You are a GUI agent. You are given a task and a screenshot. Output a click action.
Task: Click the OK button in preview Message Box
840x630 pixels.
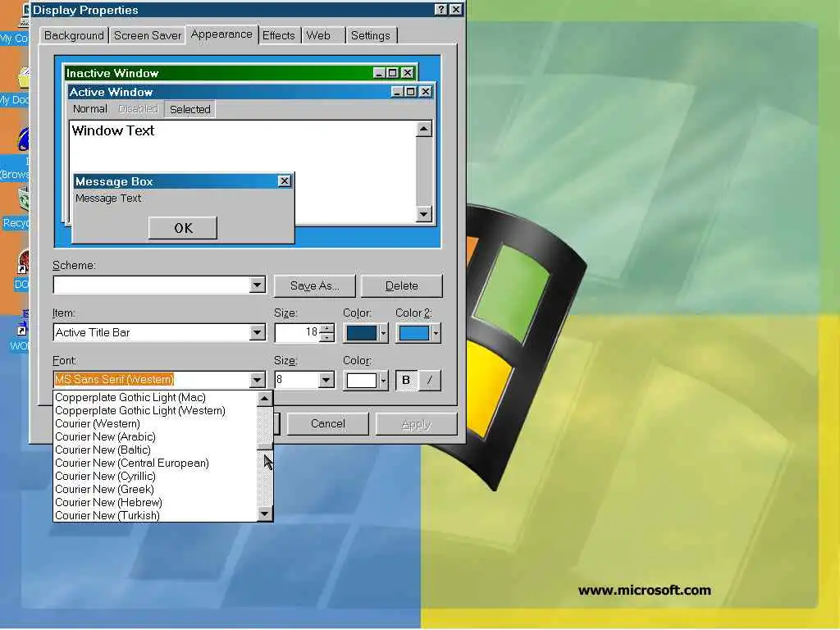click(x=183, y=228)
